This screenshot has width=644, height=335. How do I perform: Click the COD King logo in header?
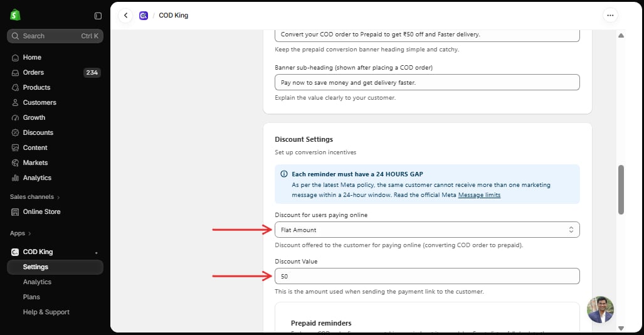click(144, 16)
